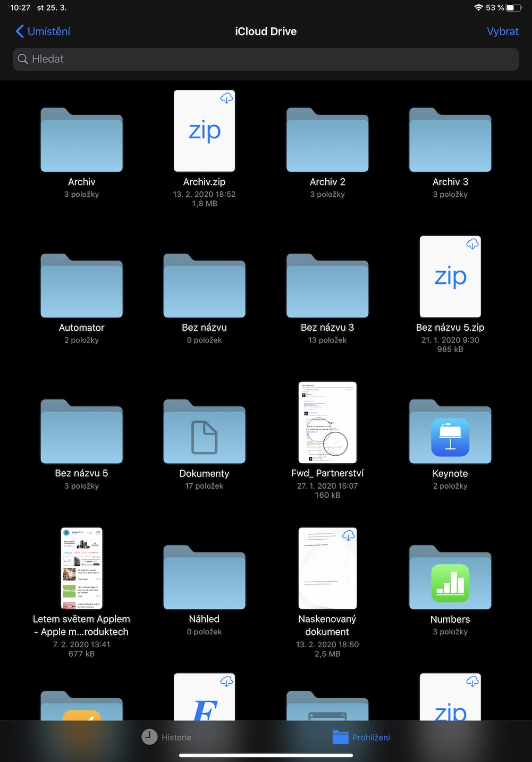Open the Bez názvu 3 folder
The height and width of the screenshot is (762, 532).
(327, 286)
